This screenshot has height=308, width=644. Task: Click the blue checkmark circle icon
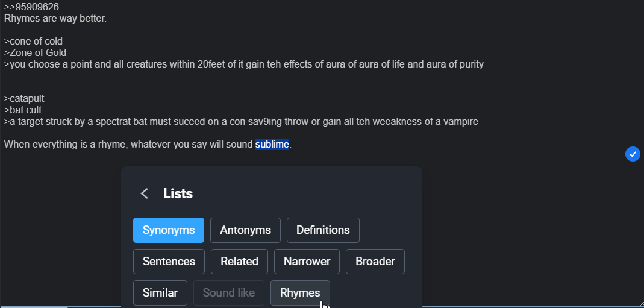click(633, 154)
